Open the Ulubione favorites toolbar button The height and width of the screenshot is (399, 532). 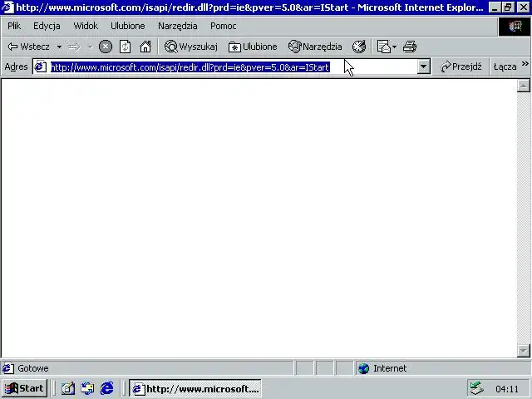253,47
